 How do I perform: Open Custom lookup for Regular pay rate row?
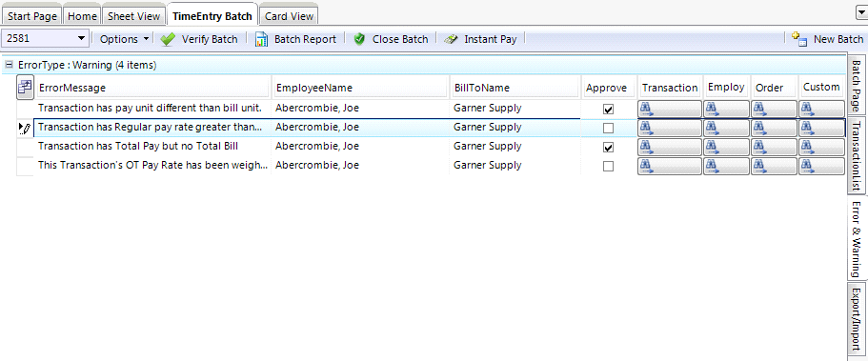pyautogui.click(x=821, y=128)
